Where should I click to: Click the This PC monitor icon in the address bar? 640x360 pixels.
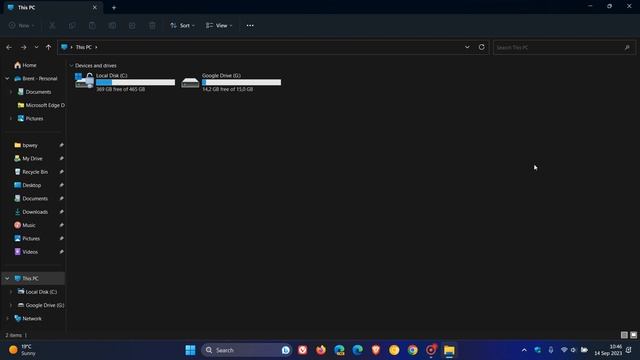point(64,47)
